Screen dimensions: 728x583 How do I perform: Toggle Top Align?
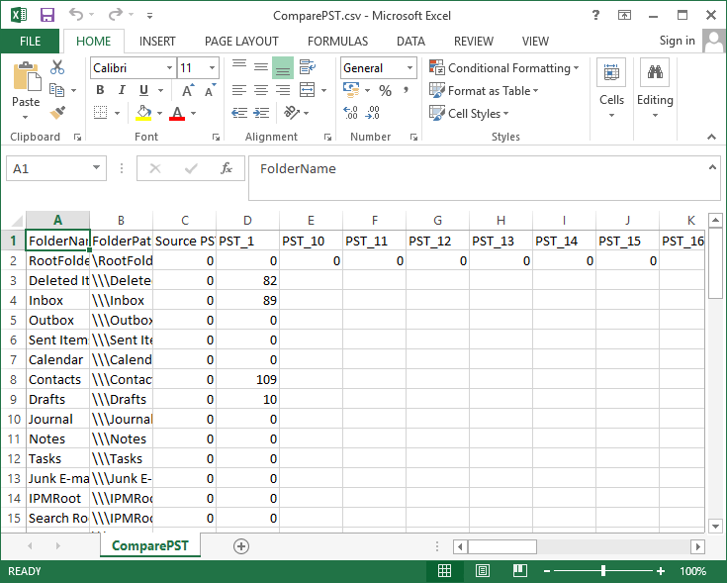coord(239,67)
